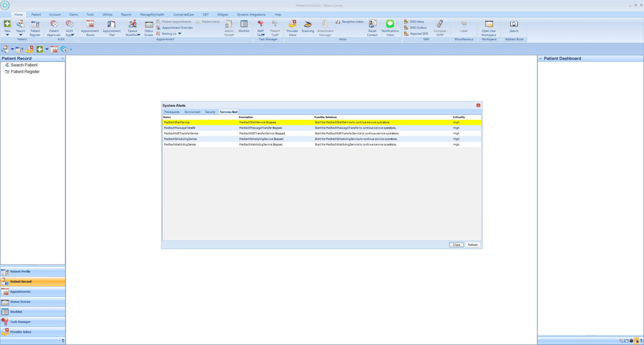This screenshot has width=644, height=345.
Task: Click Close button in System Alerts
Action: 456,245
